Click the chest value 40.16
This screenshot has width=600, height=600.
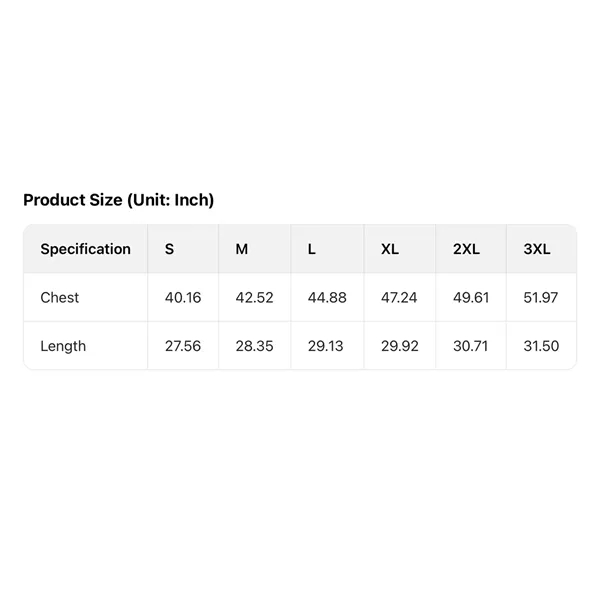[x=182, y=297]
